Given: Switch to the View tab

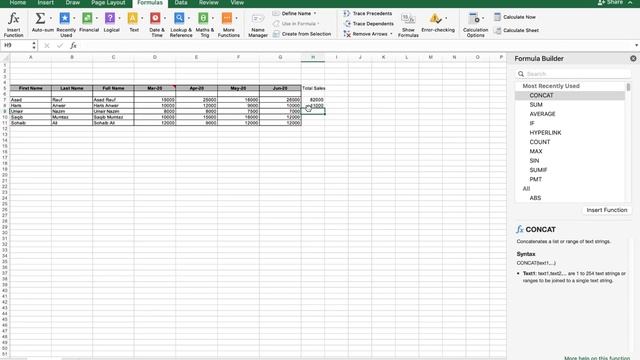Looking at the screenshot, I should (237, 2).
